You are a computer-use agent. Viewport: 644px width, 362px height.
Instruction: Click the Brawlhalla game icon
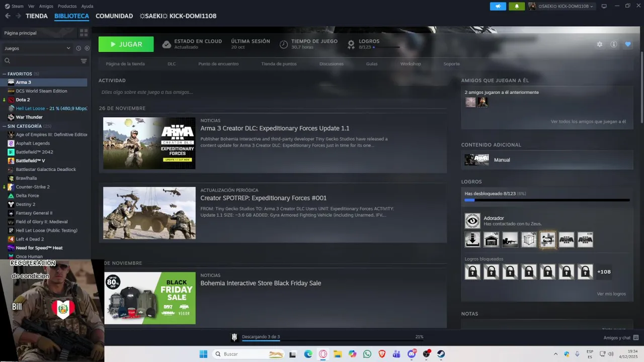pos(11,178)
